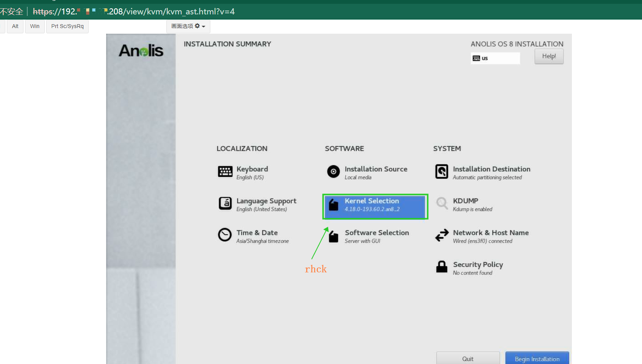
Task: Click the Installation Source disc icon
Action: (x=334, y=172)
